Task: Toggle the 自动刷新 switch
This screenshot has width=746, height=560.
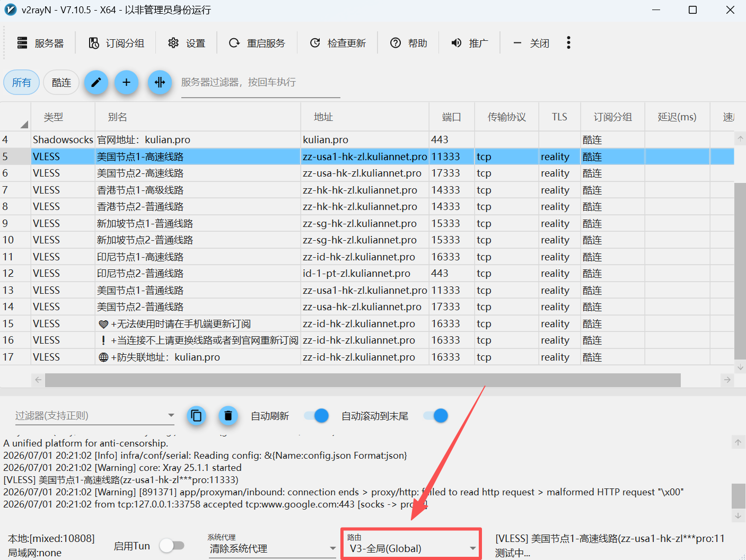Action: tap(317, 416)
